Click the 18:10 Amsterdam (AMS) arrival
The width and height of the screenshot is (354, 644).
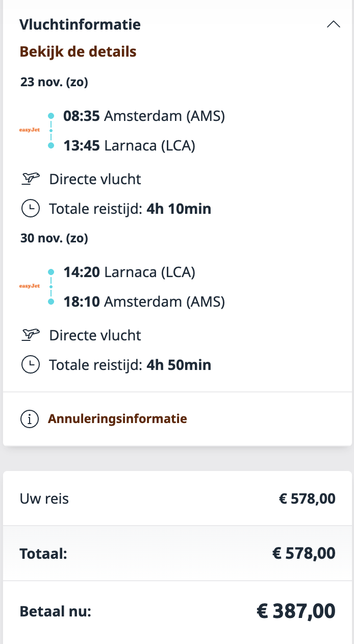click(144, 302)
